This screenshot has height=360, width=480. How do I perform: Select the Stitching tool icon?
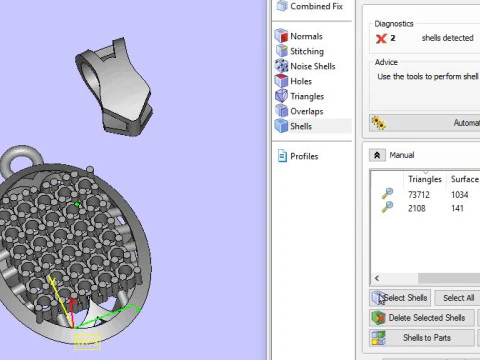click(282, 51)
